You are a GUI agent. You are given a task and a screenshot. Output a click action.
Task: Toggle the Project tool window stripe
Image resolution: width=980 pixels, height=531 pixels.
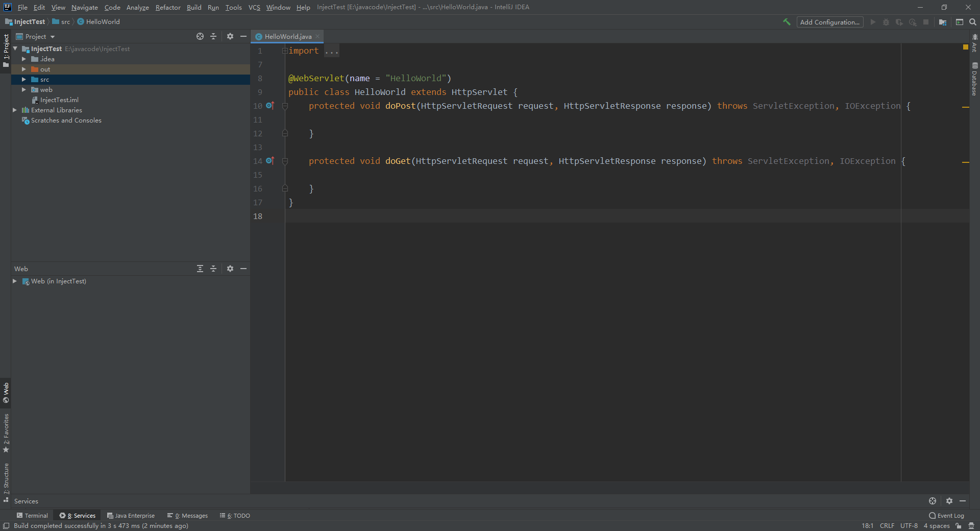[6, 50]
